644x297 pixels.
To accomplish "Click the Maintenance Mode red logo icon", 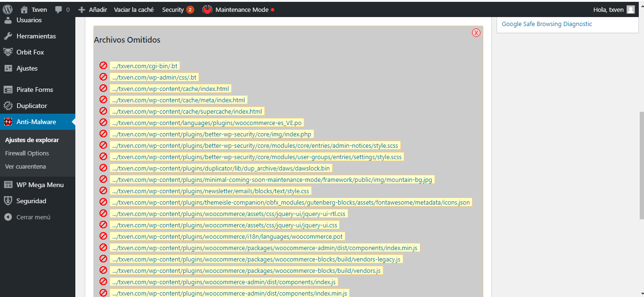I will (x=207, y=9).
